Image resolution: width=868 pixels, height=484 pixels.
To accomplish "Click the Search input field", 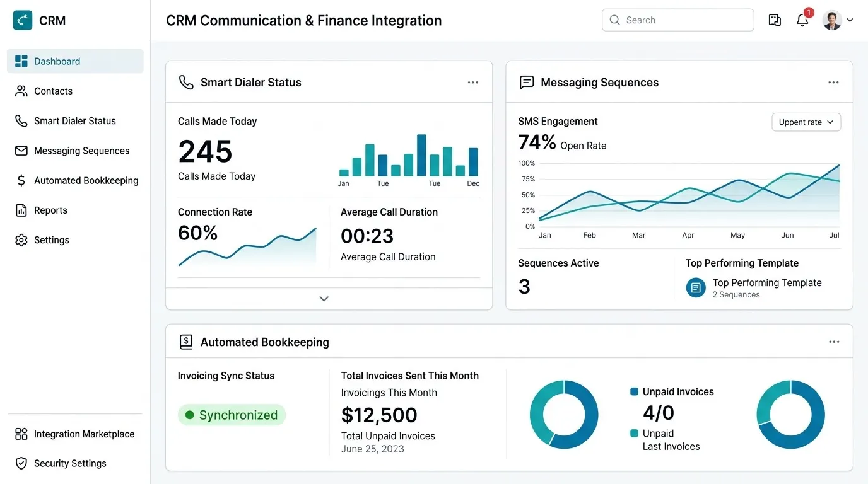I will 678,20.
